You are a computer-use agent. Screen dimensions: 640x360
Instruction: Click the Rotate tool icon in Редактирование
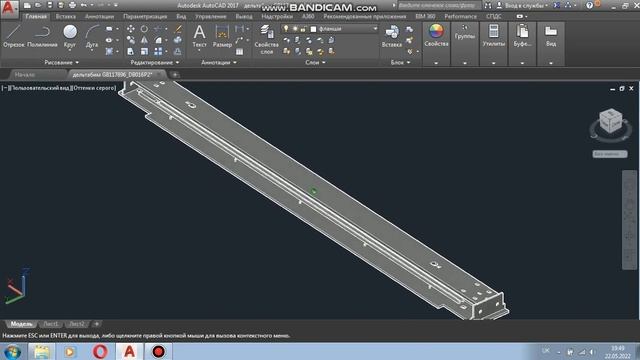144,29
